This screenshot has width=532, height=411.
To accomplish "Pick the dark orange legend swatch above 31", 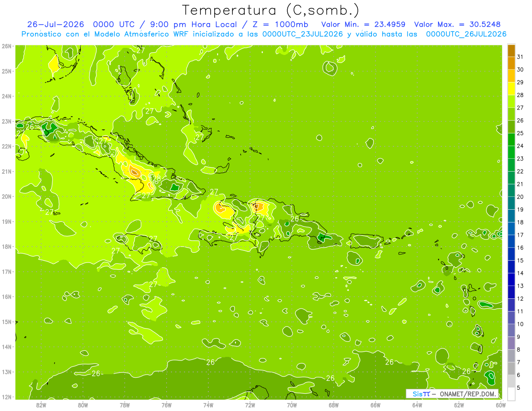I will pyautogui.click(x=511, y=50).
